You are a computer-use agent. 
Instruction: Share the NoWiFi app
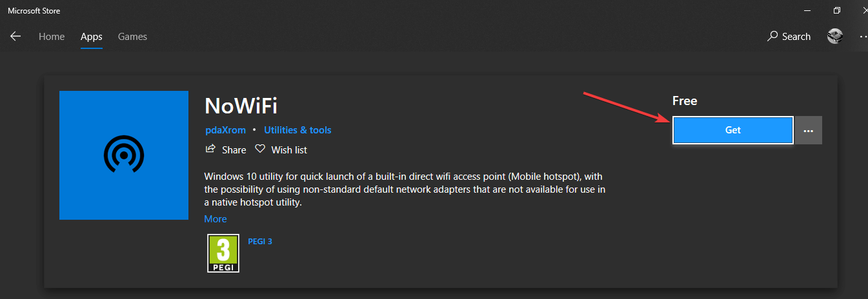pos(225,149)
